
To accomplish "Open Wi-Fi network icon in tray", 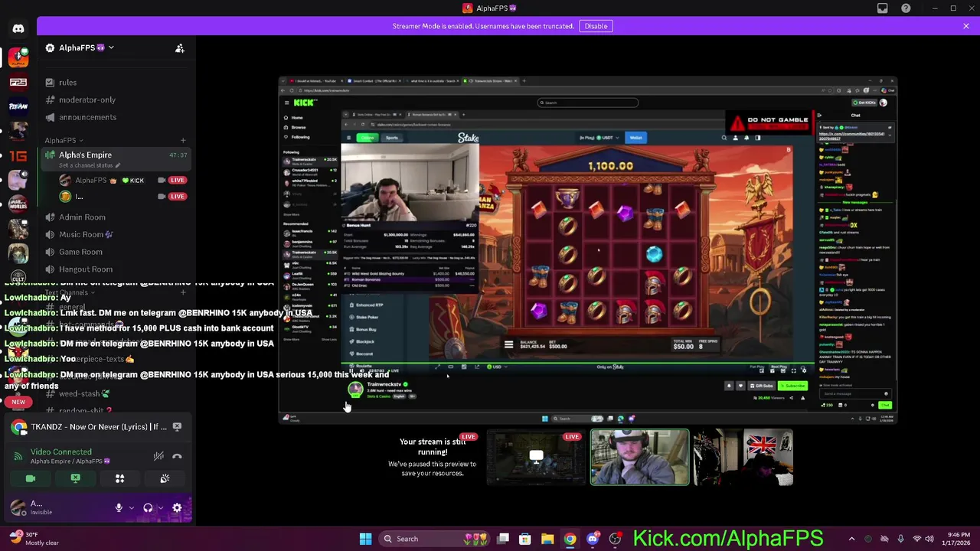I will point(917,539).
